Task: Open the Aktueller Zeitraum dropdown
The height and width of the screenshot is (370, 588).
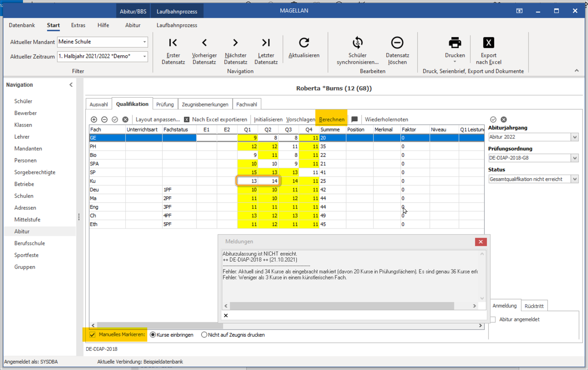Action: 144,56
